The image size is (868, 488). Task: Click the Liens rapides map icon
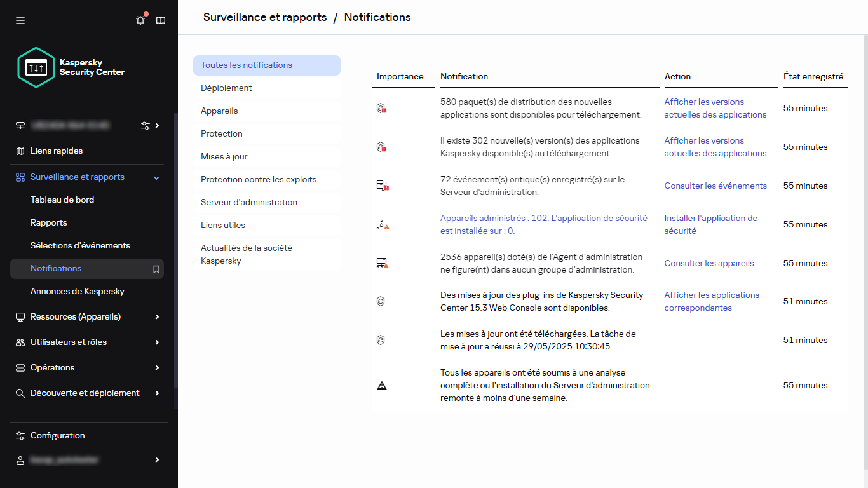click(20, 151)
